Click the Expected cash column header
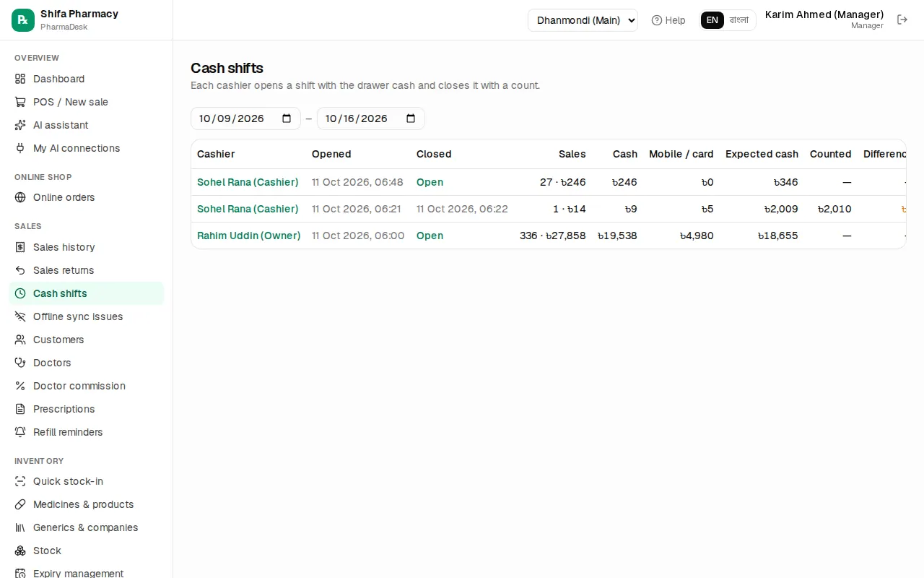 [x=762, y=154]
